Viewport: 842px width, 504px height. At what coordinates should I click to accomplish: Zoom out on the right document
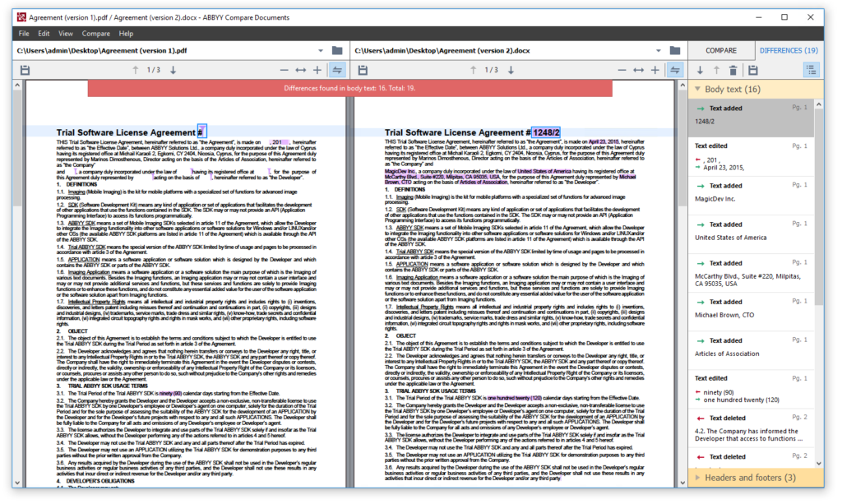(x=622, y=71)
